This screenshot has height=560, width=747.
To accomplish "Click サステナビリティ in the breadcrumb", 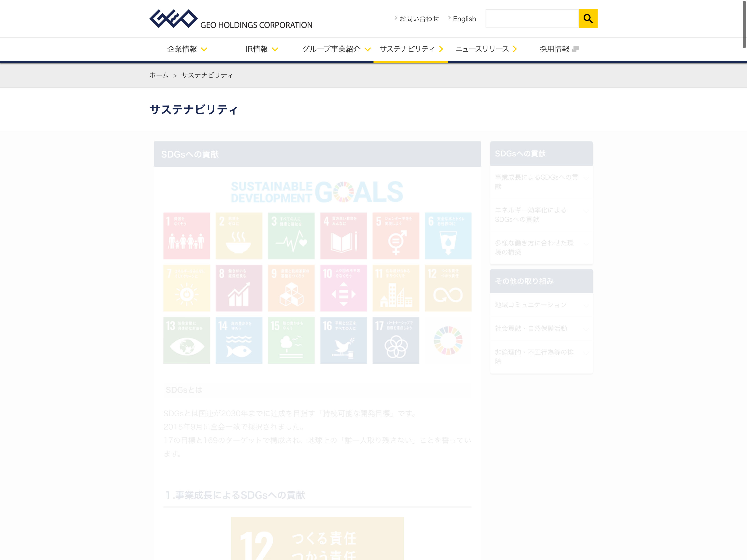I will pyautogui.click(x=207, y=75).
